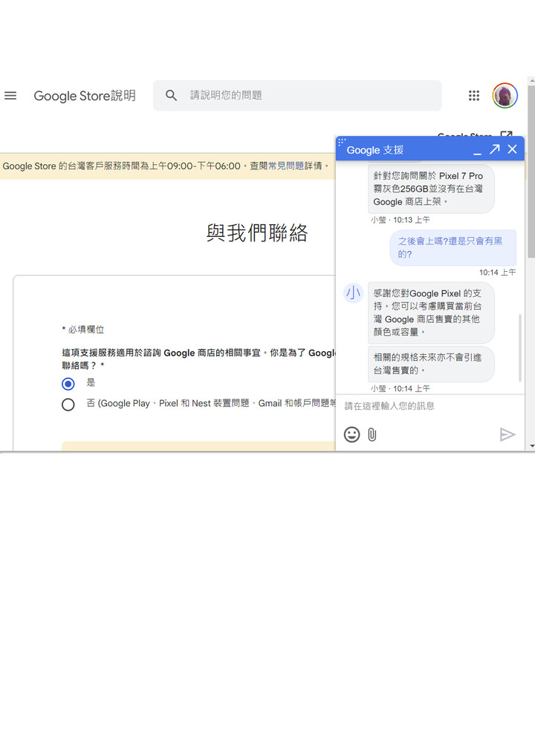Attach a file with paperclip icon
The image size is (535, 756).
(372, 435)
